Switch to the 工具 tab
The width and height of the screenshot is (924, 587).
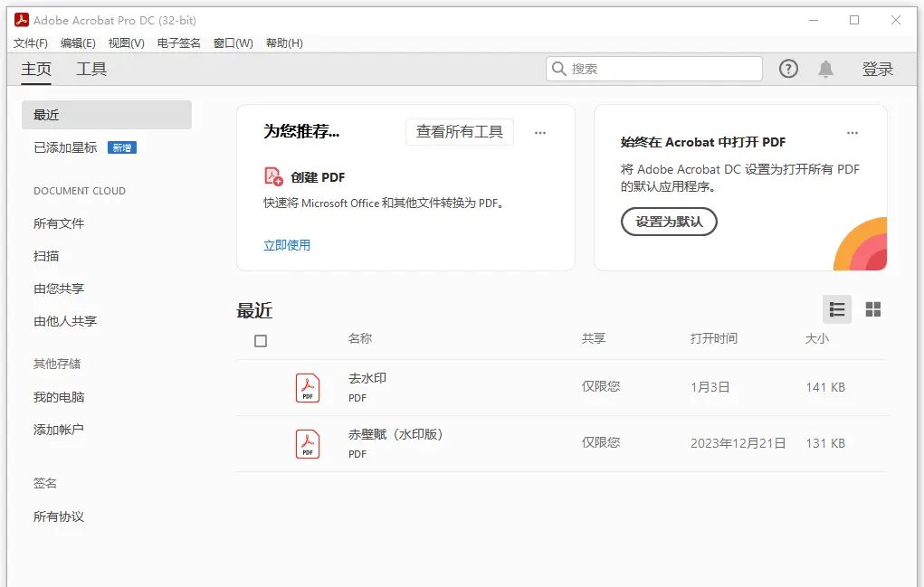pyautogui.click(x=91, y=70)
